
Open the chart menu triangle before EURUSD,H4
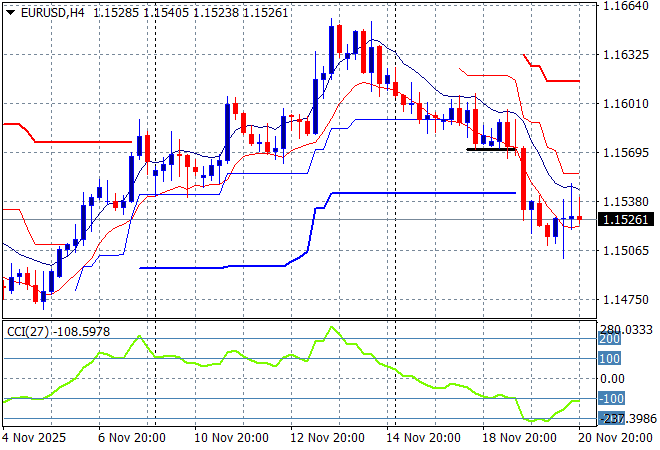pos(11,13)
